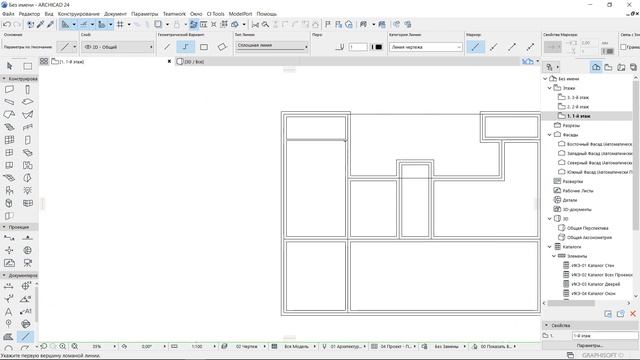Open the Конструирование menu
This screenshot has height=360, width=640.
78,14
